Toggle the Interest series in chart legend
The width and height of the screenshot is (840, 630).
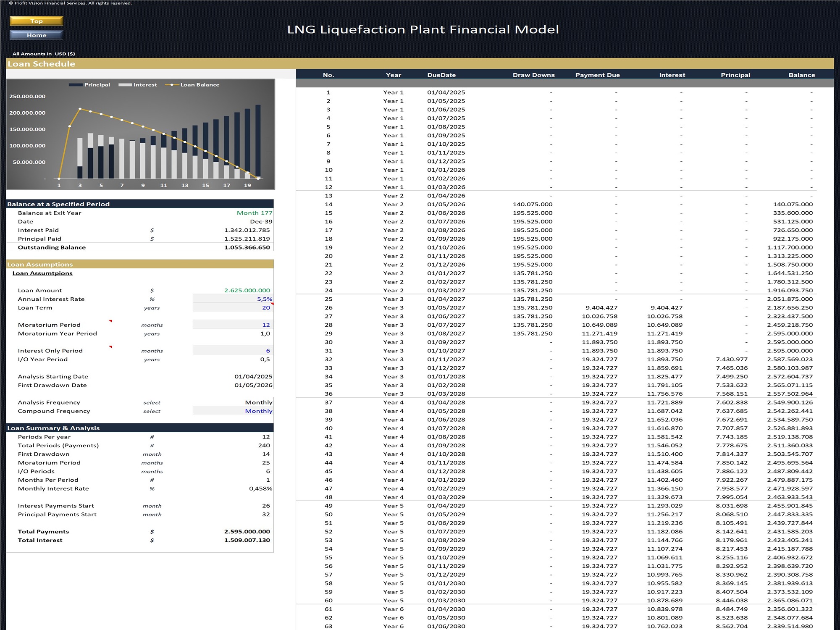click(145, 84)
